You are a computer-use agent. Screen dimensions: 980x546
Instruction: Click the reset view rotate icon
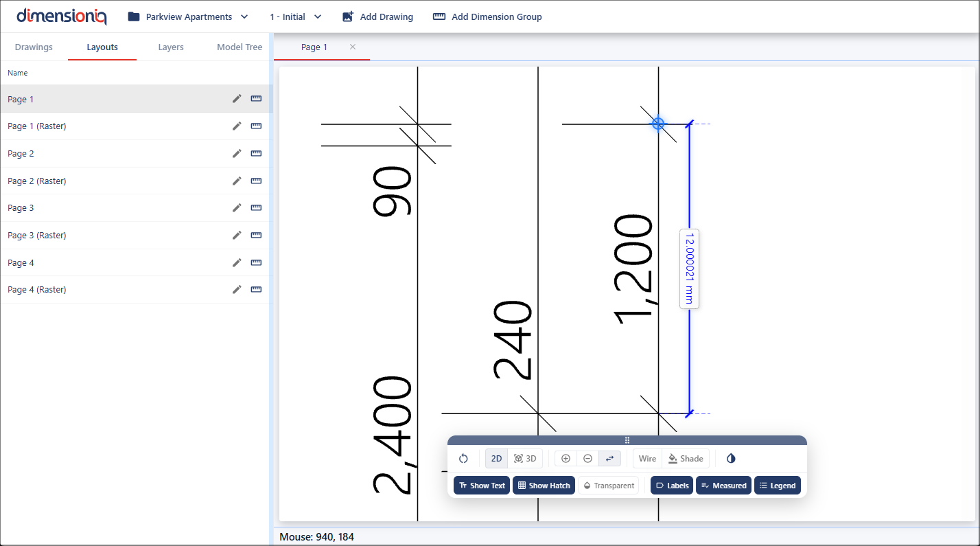pyautogui.click(x=463, y=459)
